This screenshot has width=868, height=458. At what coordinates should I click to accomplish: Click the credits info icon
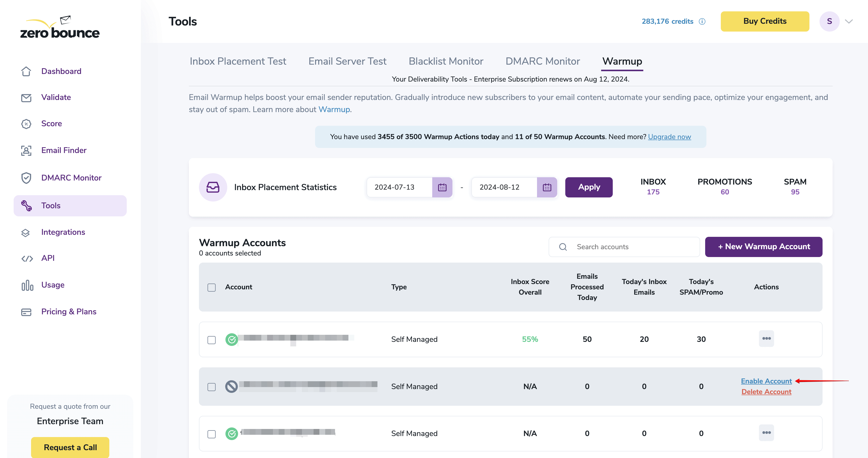click(x=702, y=21)
